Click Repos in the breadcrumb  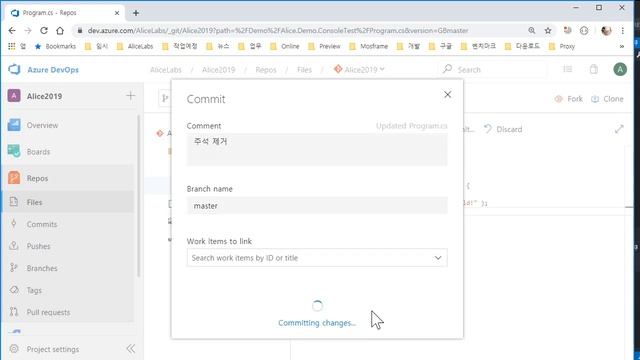(266, 70)
